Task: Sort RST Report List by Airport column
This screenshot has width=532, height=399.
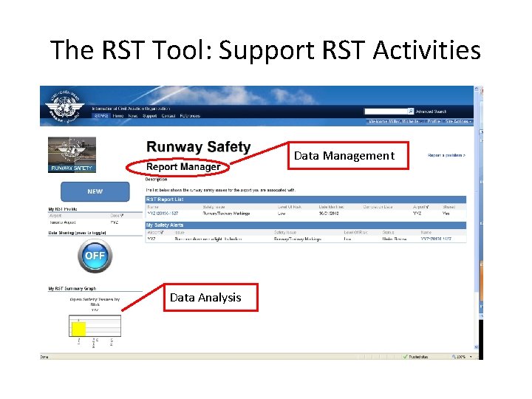Action: [x=420, y=207]
